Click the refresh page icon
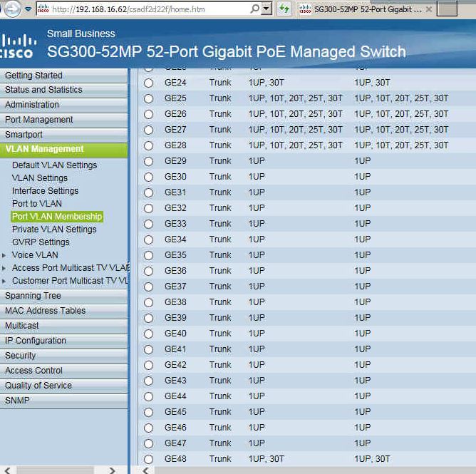Viewport: 476px width, 474px height. [x=284, y=9]
